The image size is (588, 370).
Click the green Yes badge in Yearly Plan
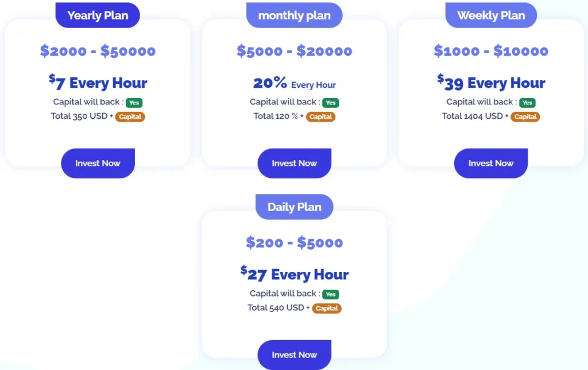[x=134, y=103]
